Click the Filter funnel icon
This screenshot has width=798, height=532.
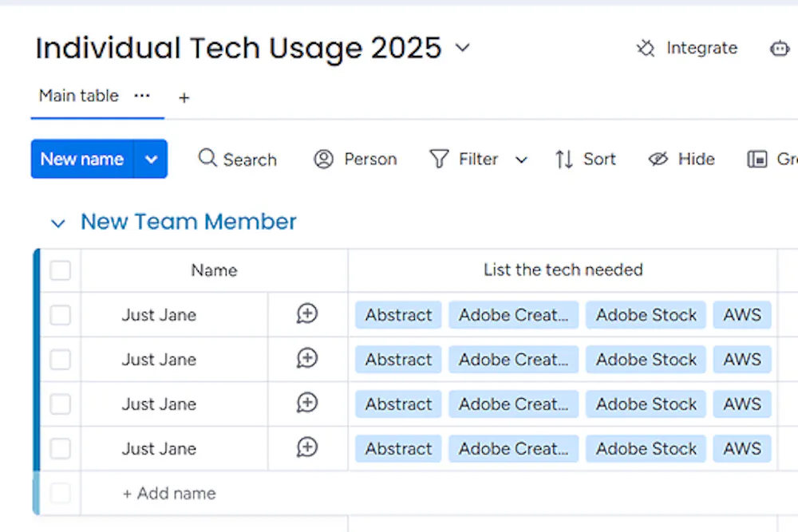[x=439, y=159]
